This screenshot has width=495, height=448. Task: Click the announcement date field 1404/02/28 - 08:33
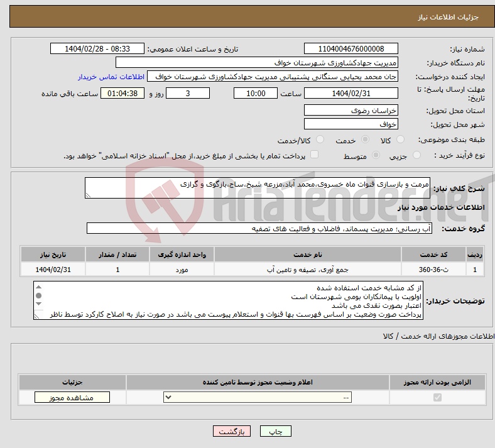97,49
